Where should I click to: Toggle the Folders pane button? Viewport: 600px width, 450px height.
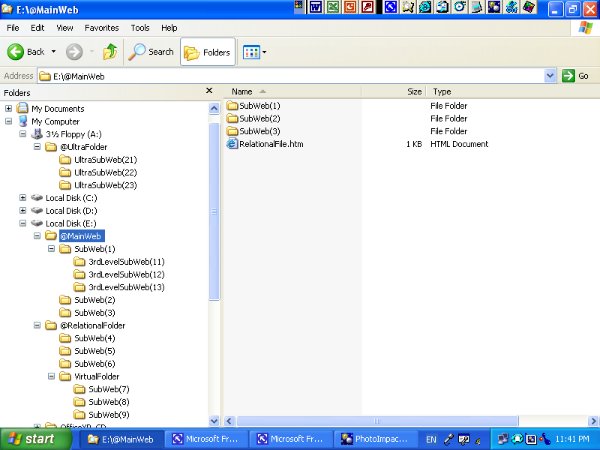pos(207,52)
